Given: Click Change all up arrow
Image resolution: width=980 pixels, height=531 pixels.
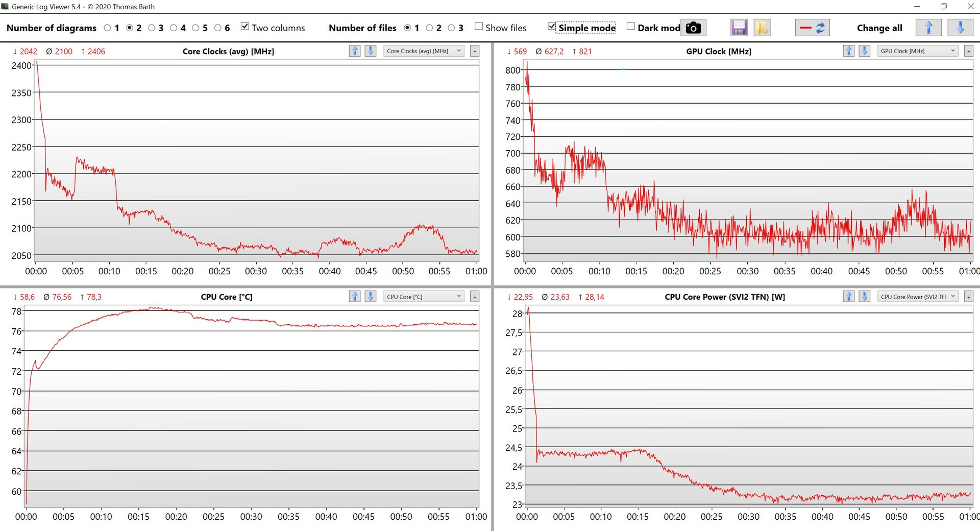Looking at the screenshot, I should coord(928,28).
